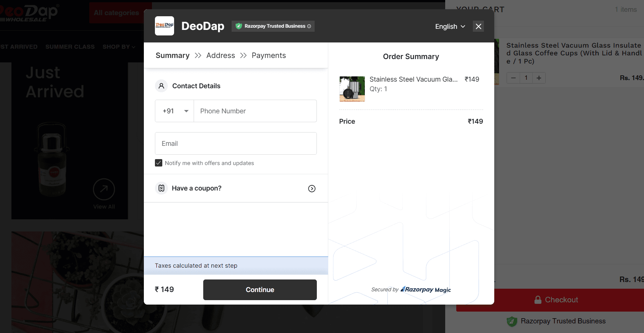This screenshot has width=644, height=333.
Task: Uncheck notify me with offers and updates
Action: [158, 163]
